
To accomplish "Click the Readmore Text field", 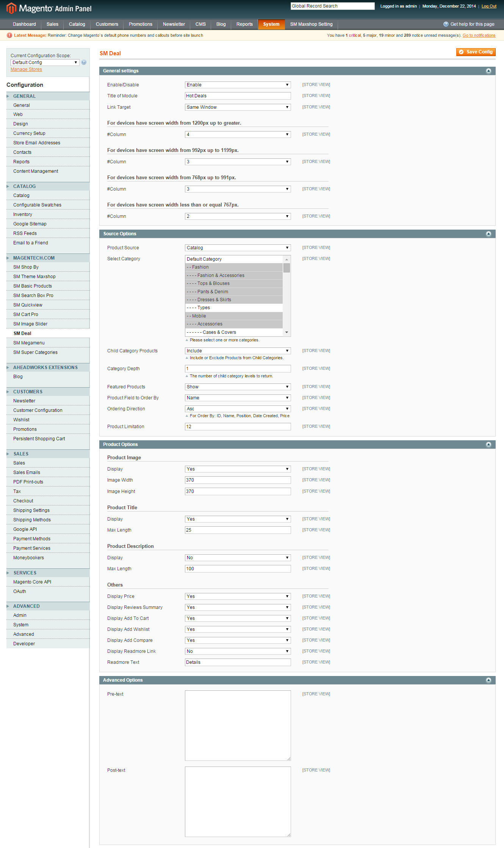I will [x=238, y=662].
